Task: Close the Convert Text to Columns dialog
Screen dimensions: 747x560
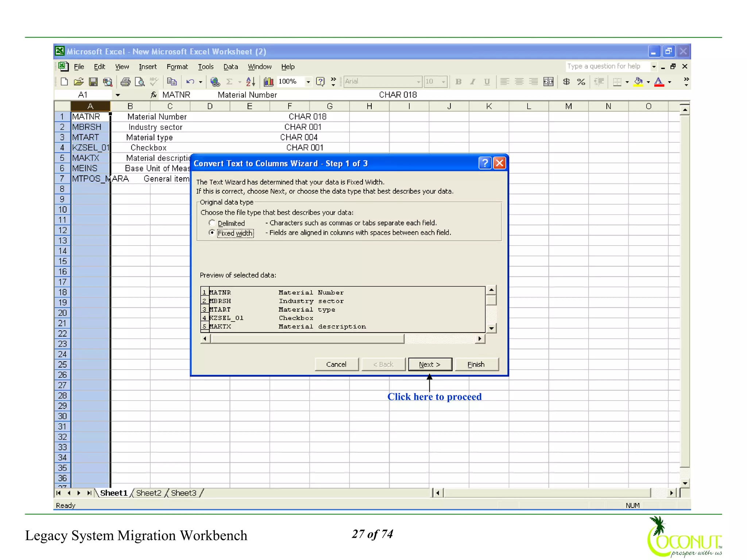Action: pyautogui.click(x=499, y=163)
